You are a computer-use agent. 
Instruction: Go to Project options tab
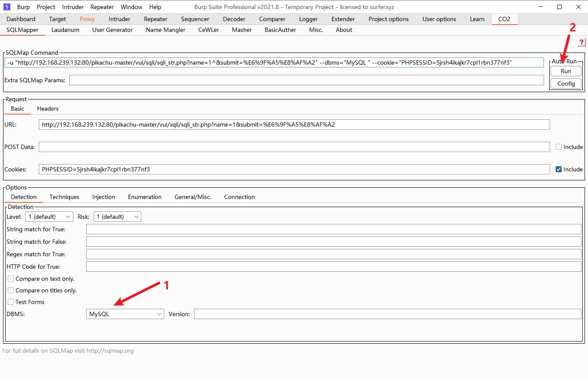(x=388, y=19)
